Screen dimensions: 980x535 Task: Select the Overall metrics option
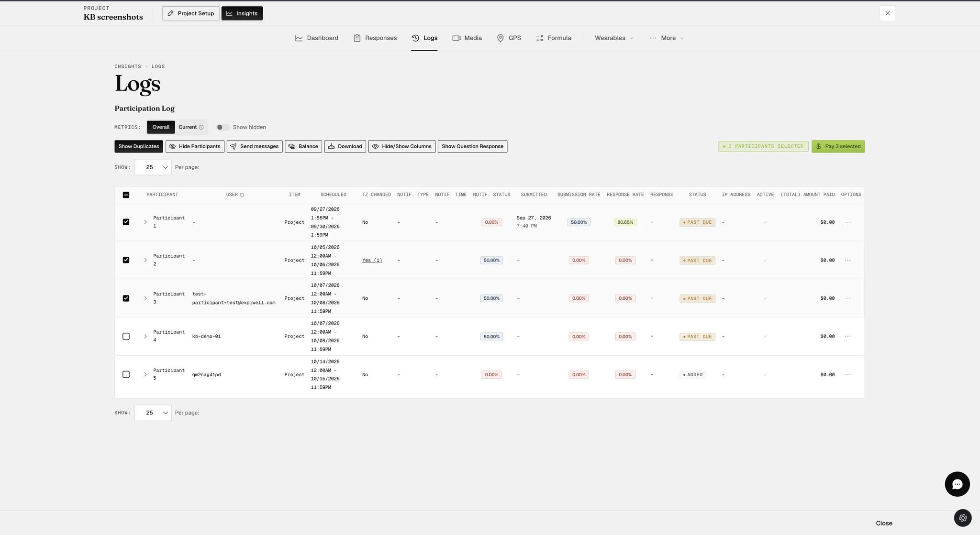(x=161, y=127)
